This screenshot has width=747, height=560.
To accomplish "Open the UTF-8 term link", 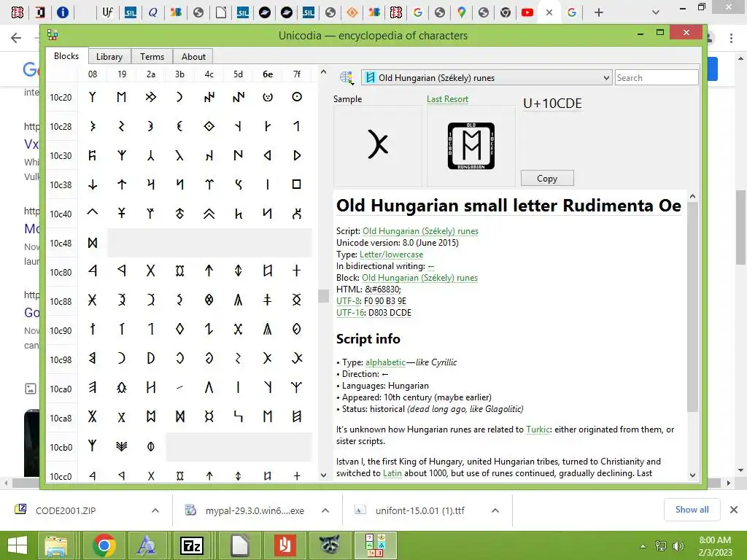I will tap(348, 301).
